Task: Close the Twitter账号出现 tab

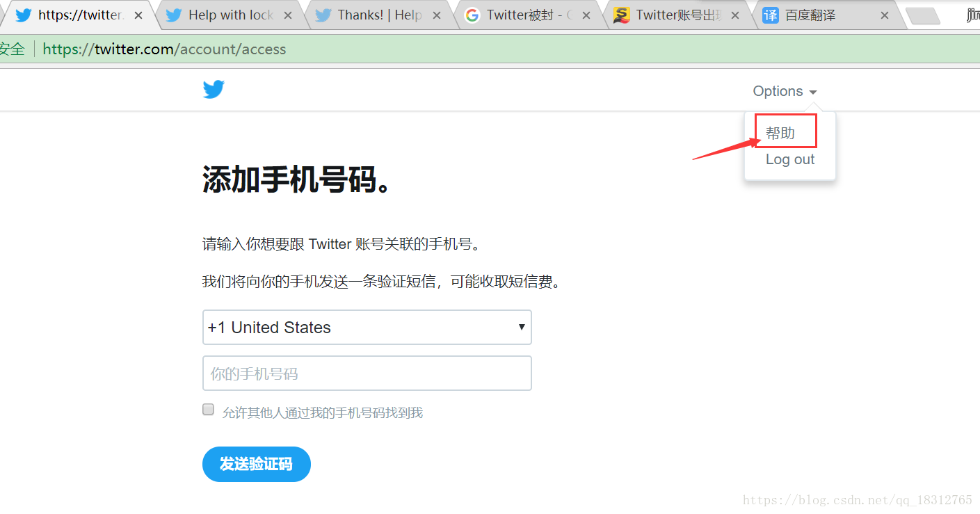Action: click(735, 15)
